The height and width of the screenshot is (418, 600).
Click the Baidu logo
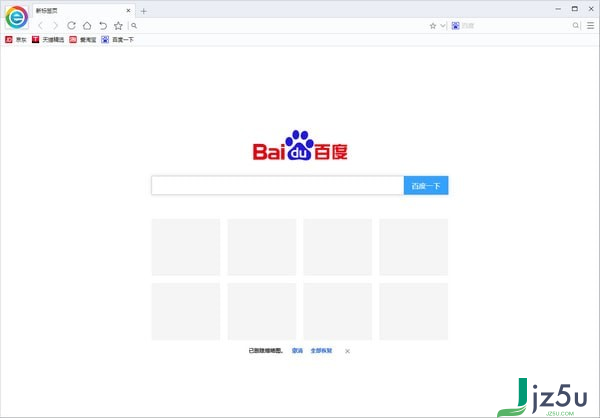click(300, 145)
